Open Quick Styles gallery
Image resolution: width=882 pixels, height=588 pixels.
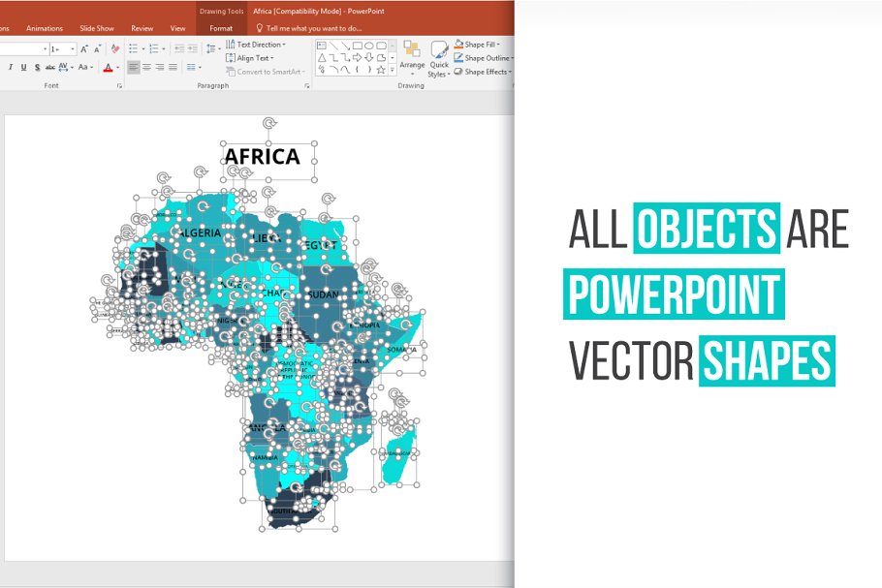pyautogui.click(x=439, y=58)
